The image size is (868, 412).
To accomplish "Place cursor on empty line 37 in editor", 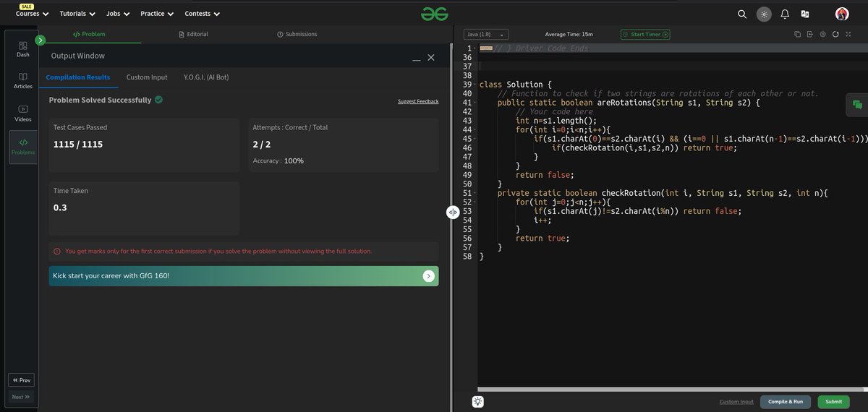I will (673, 66).
